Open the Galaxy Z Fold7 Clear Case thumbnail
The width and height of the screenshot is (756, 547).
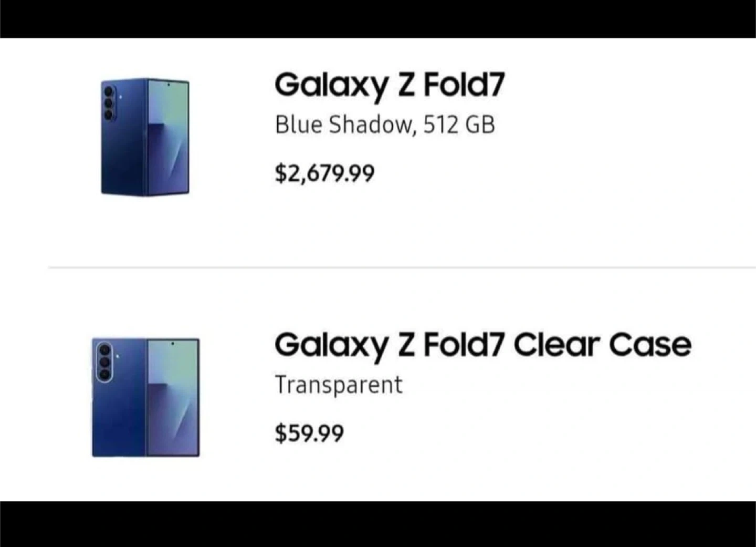coord(145,397)
